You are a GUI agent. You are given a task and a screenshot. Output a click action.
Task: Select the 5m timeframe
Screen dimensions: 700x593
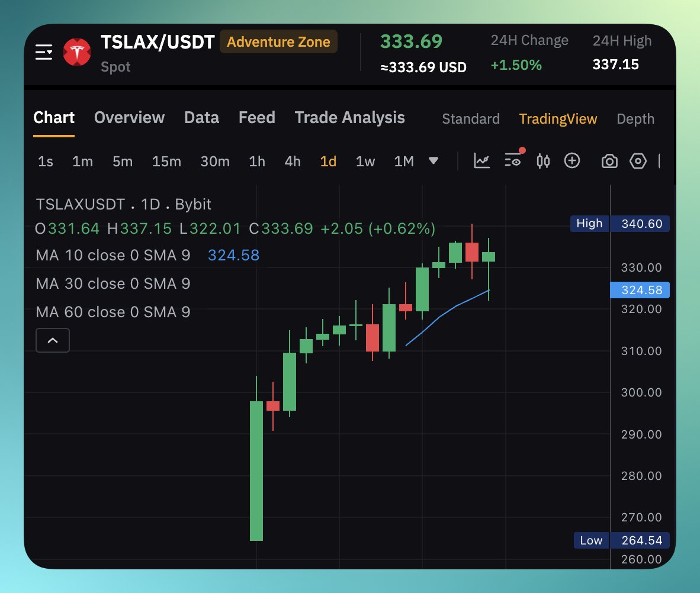123,161
